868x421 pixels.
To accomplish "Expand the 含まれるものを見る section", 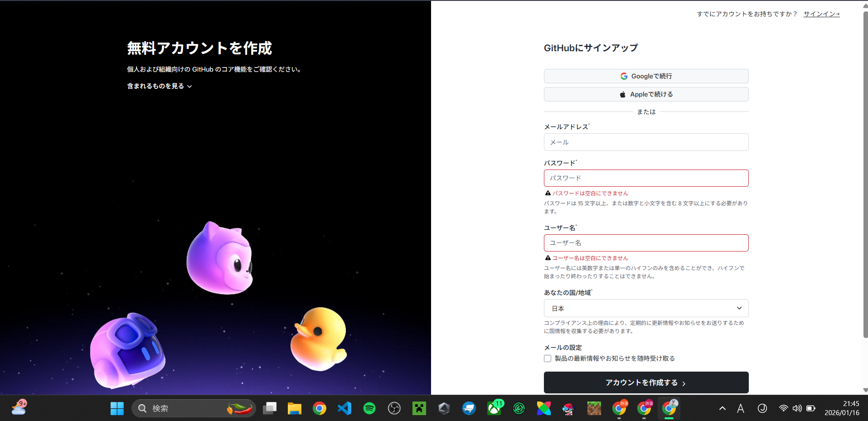I will [159, 86].
